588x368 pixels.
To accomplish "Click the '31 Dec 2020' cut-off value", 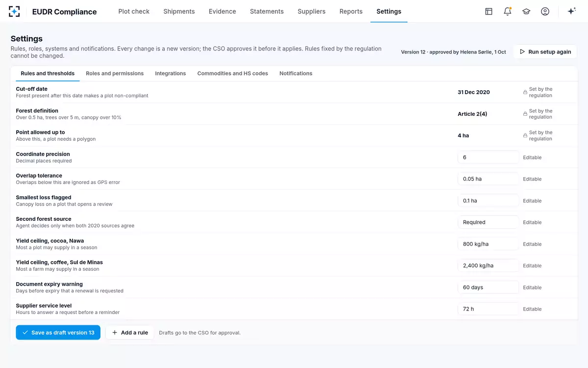I will (x=473, y=92).
